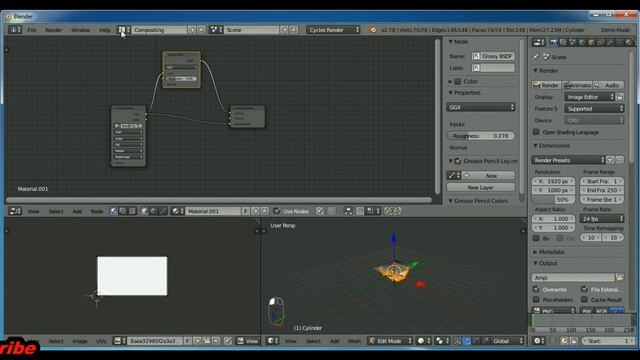Image resolution: width=640 pixels, height=360 pixels.
Task: Click the resolution percentage 50% slider
Action: tap(553, 200)
